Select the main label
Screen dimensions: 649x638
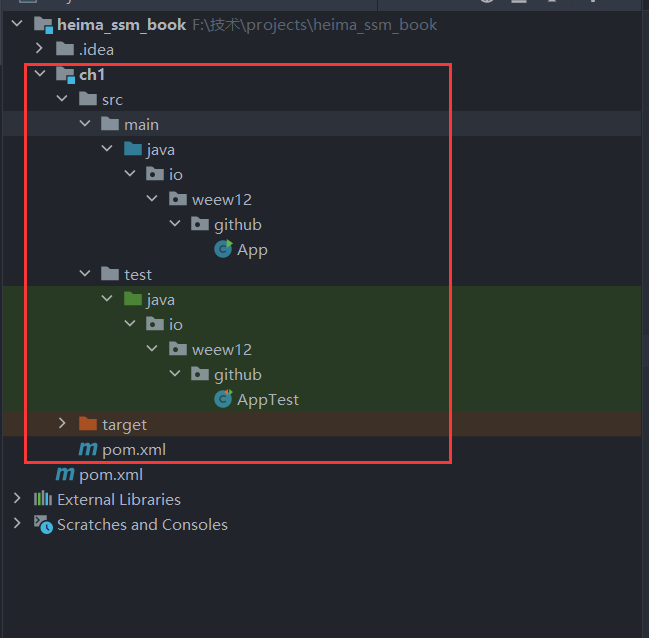142,125
